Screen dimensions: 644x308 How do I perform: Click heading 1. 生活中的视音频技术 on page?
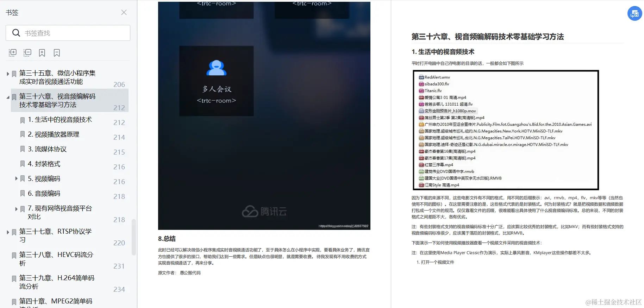pos(443,52)
